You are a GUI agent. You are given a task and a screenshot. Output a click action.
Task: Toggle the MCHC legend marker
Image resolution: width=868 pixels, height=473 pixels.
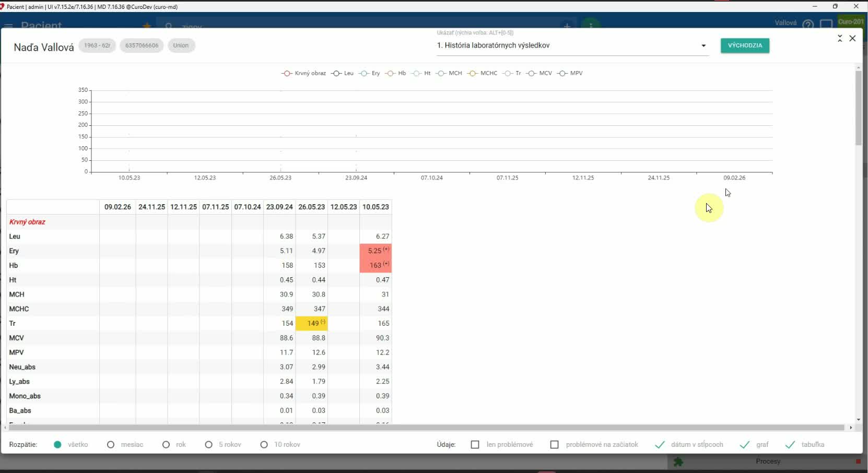coord(483,74)
